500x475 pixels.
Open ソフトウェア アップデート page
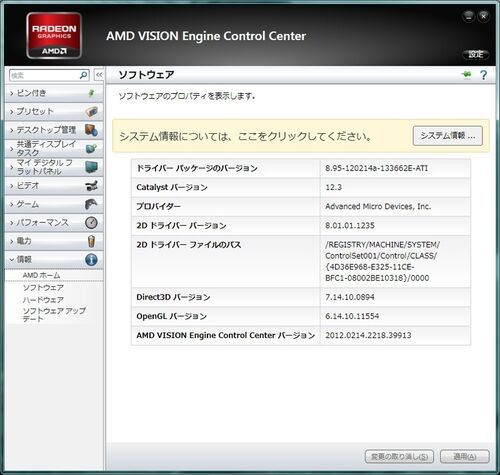(x=54, y=314)
